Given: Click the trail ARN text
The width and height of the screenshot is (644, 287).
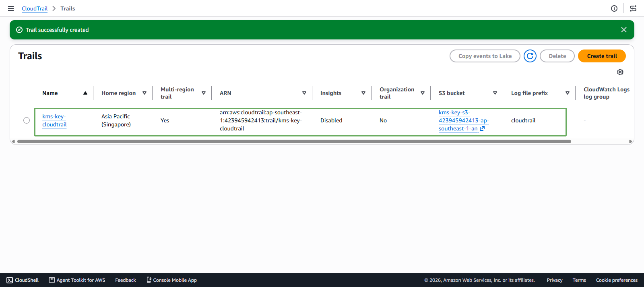Looking at the screenshot, I should (261, 120).
